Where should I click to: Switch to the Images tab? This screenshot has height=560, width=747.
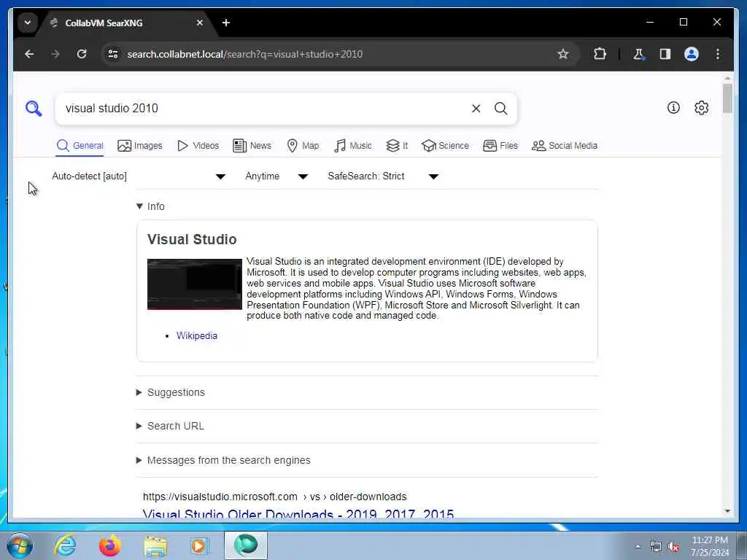coord(139,146)
